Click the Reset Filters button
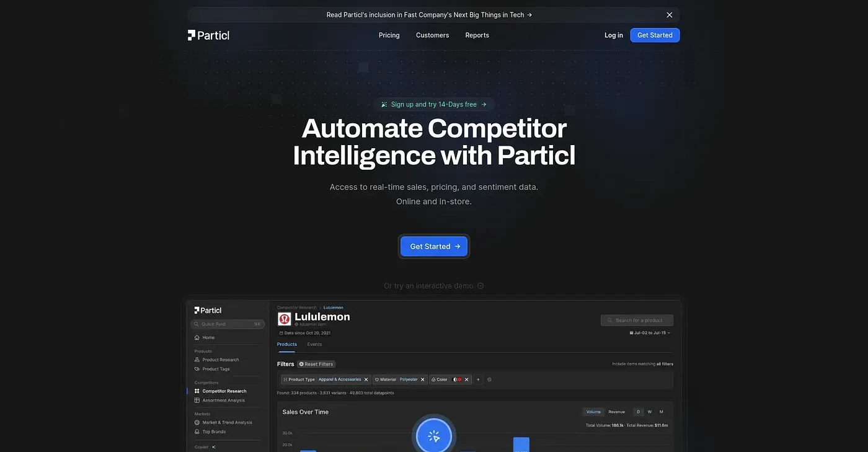Image resolution: width=868 pixels, height=452 pixels. [316, 364]
